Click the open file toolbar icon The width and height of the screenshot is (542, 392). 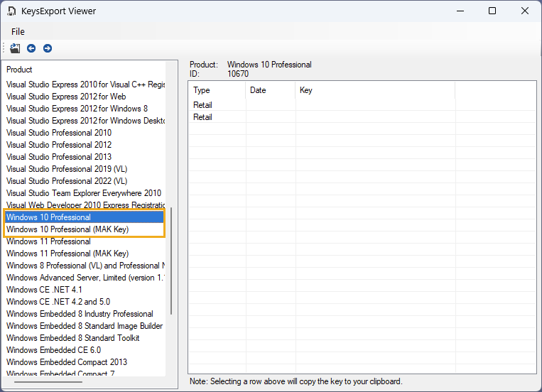(x=15, y=48)
